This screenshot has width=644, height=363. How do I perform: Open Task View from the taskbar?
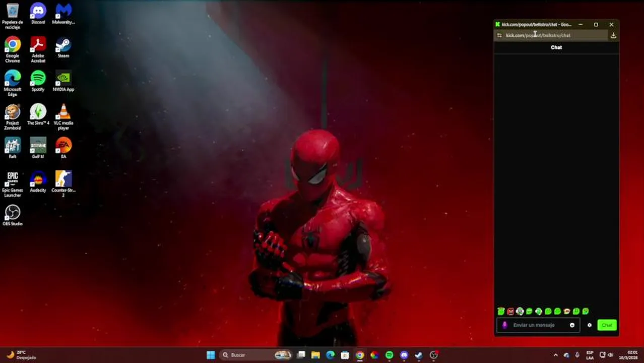coord(301,355)
